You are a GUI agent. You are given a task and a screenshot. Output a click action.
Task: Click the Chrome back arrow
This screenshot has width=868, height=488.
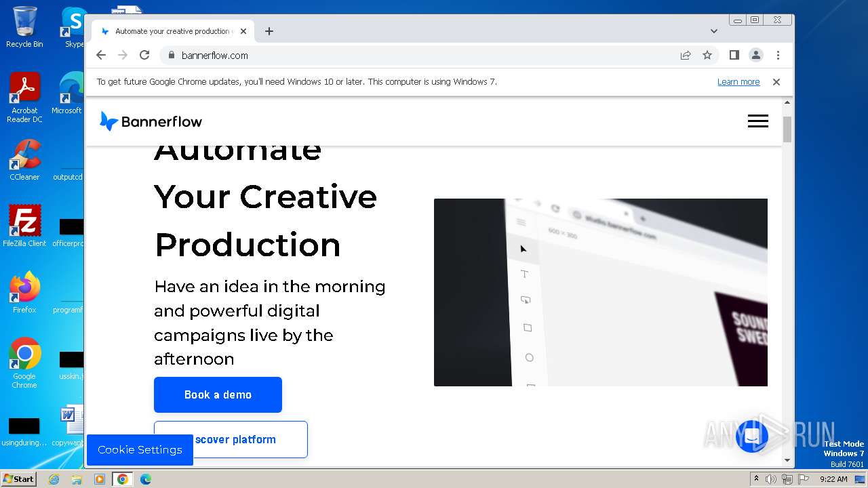pyautogui.click(x=101, y=56)
